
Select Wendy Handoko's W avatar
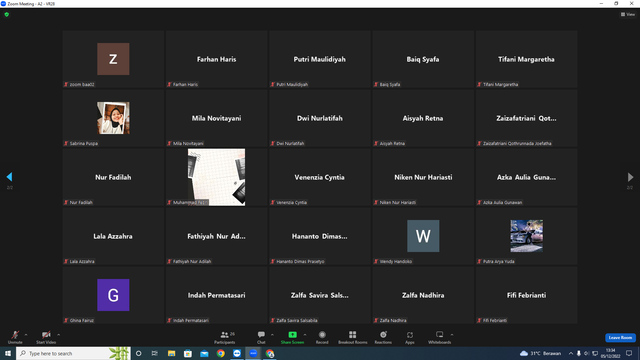click(x=423, y=236)
